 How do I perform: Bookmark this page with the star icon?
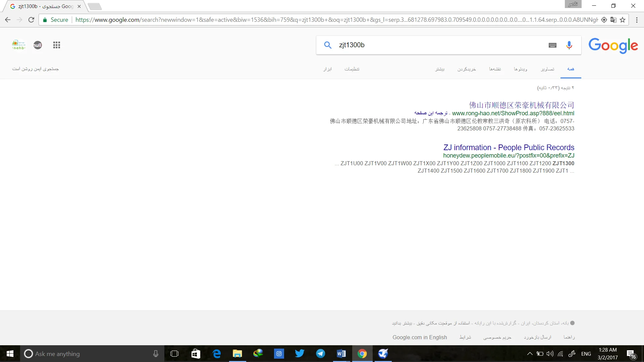point(623,20)
